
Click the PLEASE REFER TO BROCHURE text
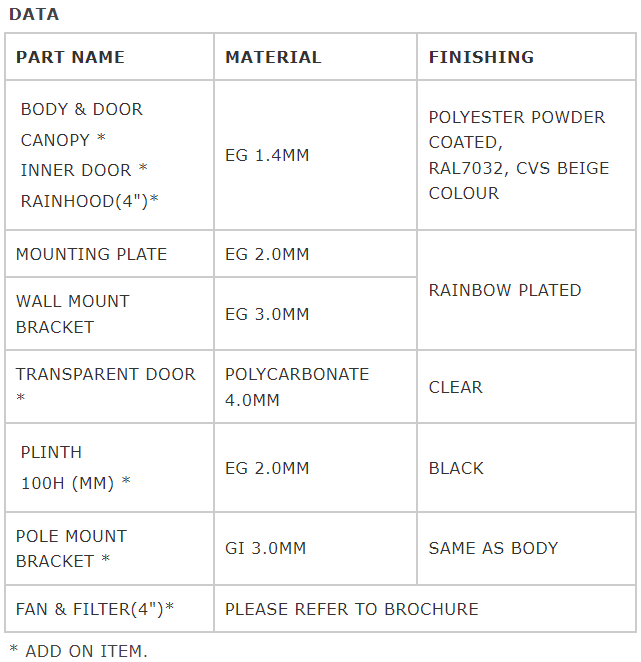(x=352, y=609)
